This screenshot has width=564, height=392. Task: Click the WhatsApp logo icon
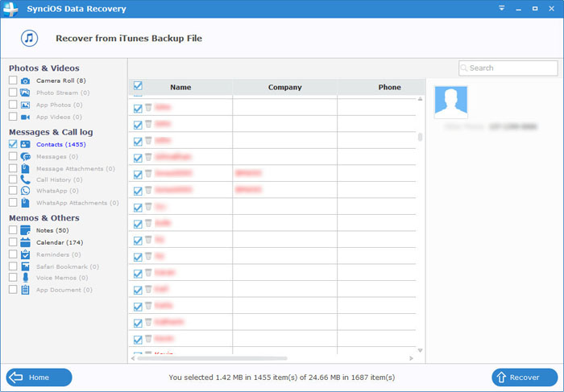25,191
